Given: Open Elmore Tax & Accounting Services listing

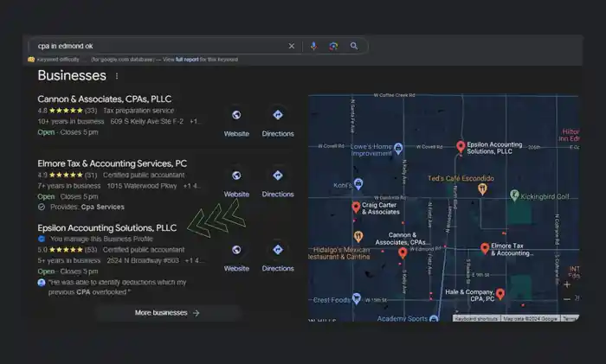Looking at the screenshot, I should click(112, 163).
